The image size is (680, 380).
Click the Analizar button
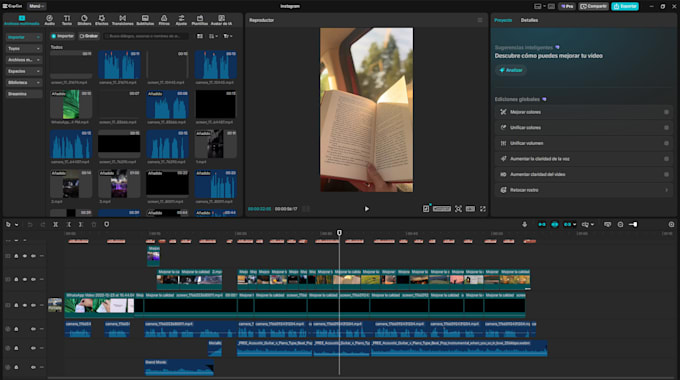coord(511,70)
